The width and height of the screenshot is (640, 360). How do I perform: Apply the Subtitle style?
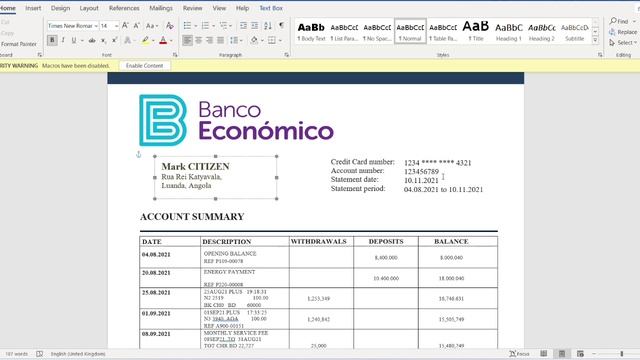574,31
